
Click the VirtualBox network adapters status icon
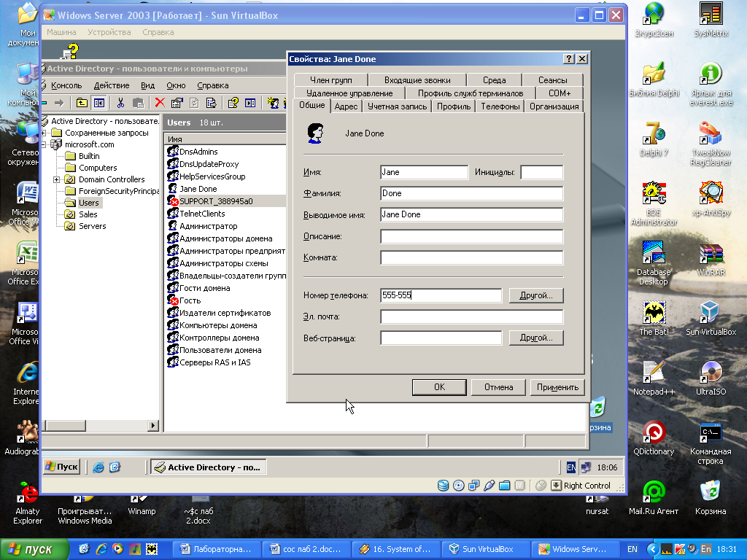pos(473,486)
